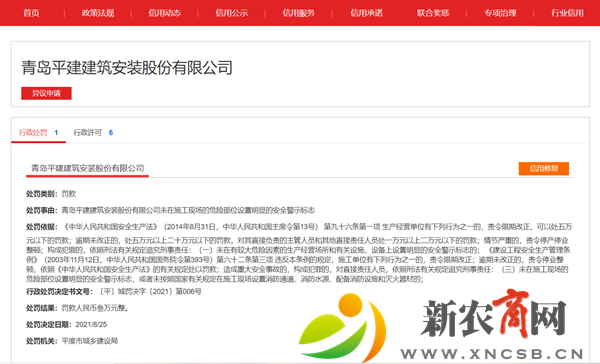
Task: Open the 政策法规 menu item
Action: 98,13
